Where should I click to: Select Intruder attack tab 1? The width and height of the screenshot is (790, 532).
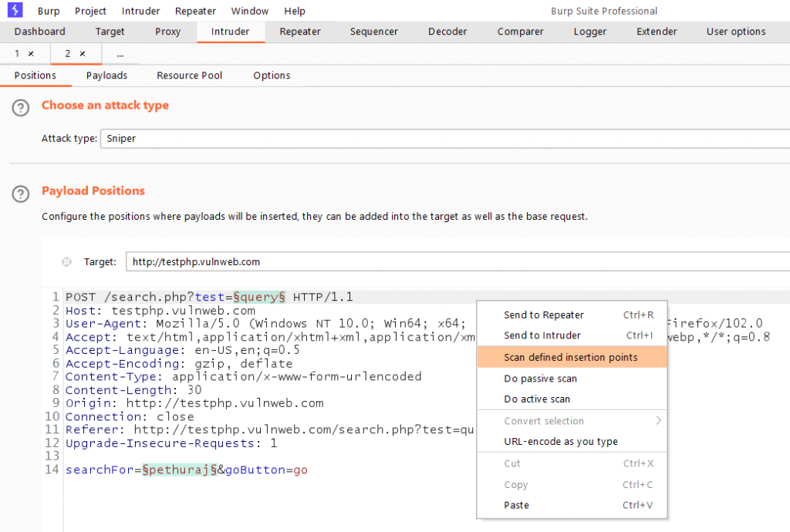click(x=17, y=54)
